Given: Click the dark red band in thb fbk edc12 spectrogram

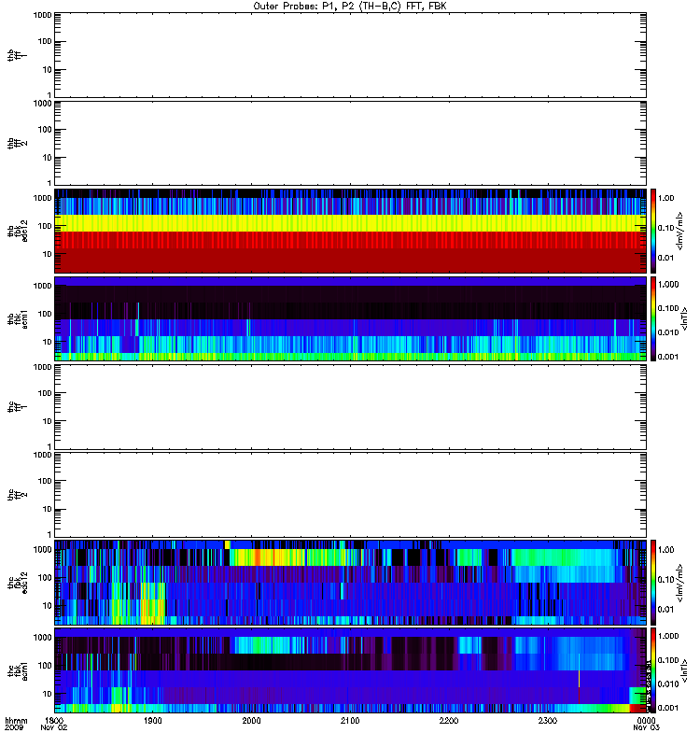Looking at the screenshot, I should pyautogui.click(x=351, y=261).
